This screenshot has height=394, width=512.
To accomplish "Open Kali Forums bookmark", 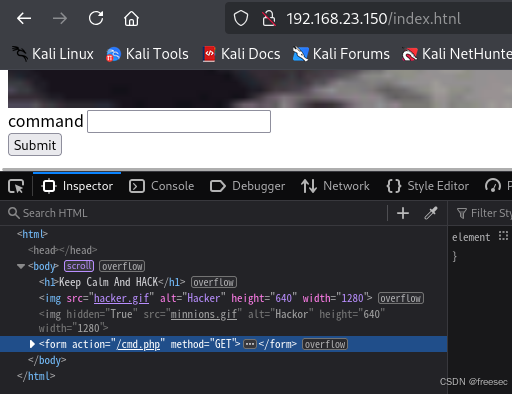I will pyautogui.click(x=341, y=54).
